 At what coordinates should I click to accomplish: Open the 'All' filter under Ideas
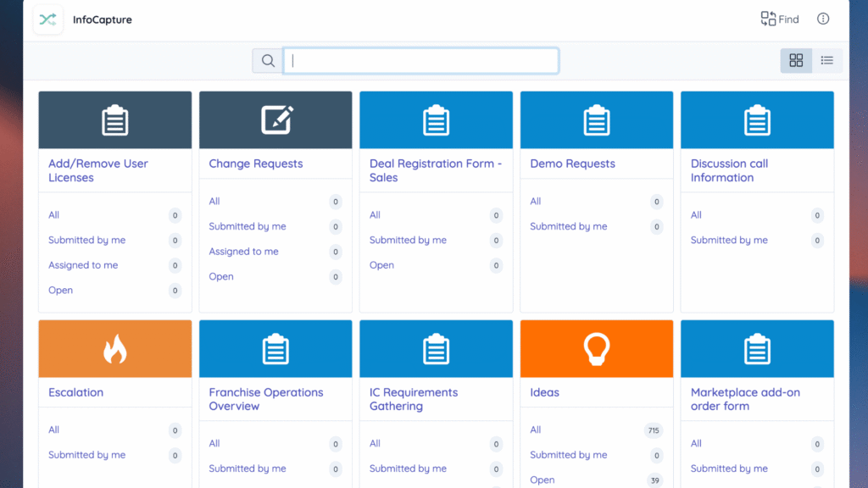coord(535,430)
